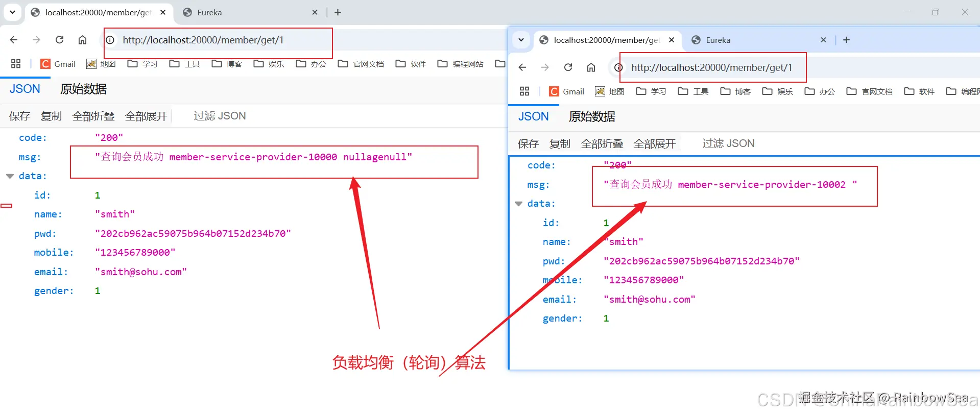
Task: Click 全部展开 in left JSON viewer
Action: [146, 116]
